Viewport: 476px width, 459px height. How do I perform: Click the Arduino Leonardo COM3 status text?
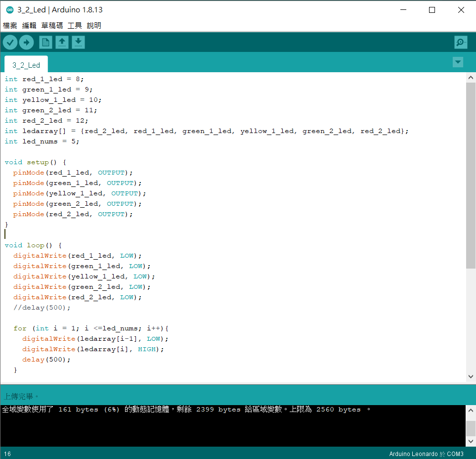pyautogui.click(x=426, y=454)
